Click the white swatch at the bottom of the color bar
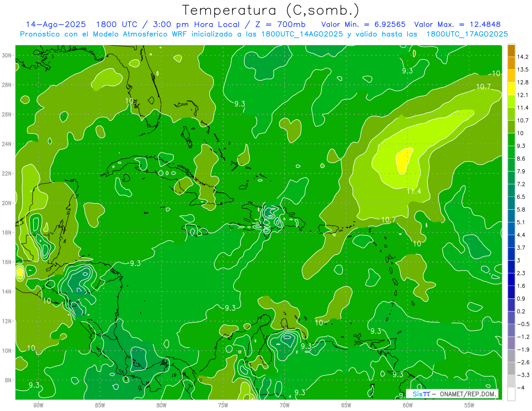The image size is (532, 411). [511, 394]
